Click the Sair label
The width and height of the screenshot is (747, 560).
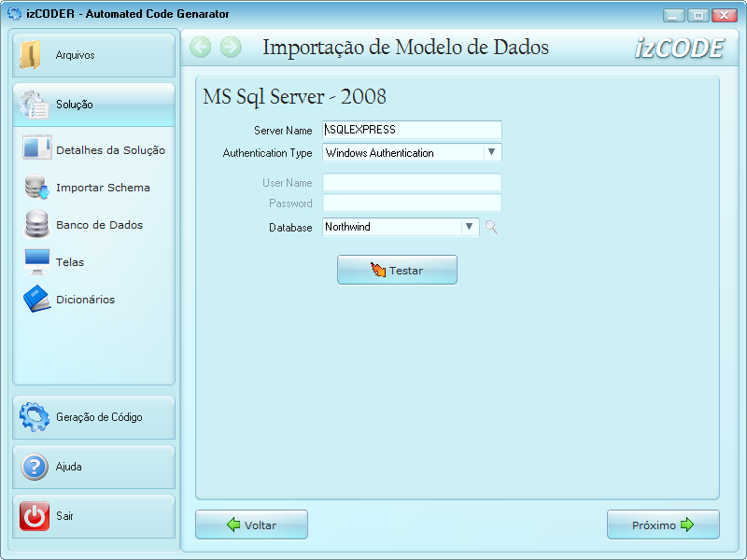pos(64,516)
